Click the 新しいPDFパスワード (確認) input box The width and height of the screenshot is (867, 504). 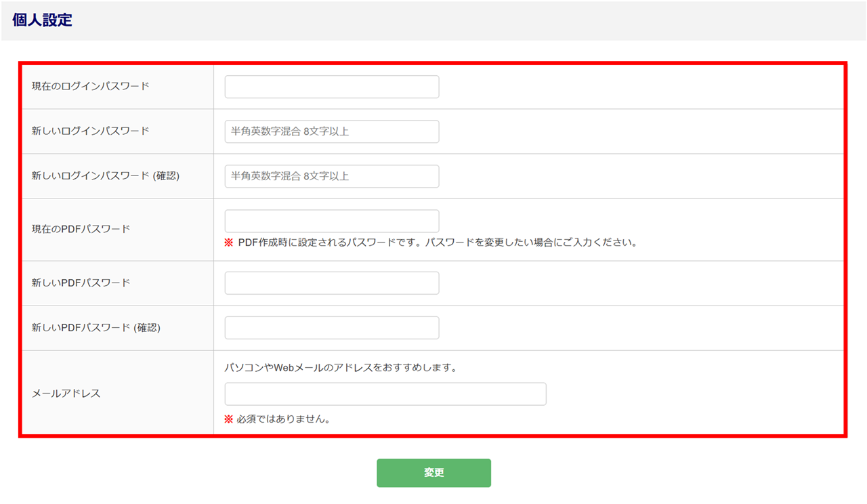331,328
